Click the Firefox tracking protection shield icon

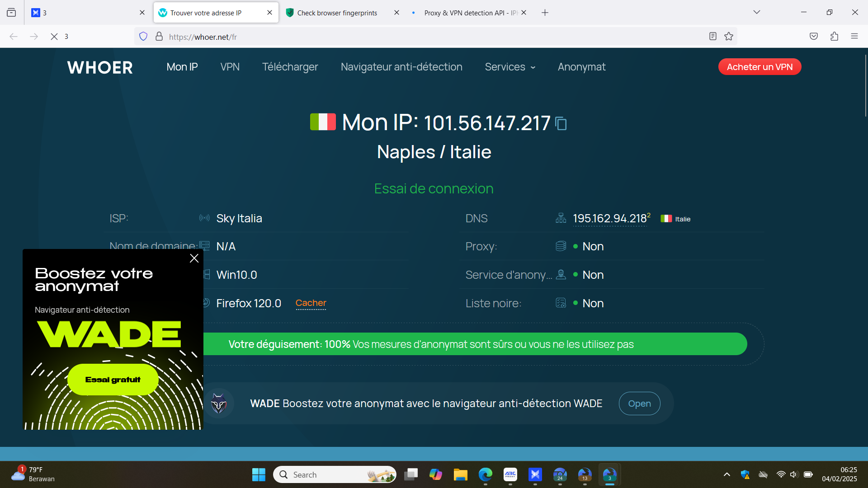pos(143,37)
